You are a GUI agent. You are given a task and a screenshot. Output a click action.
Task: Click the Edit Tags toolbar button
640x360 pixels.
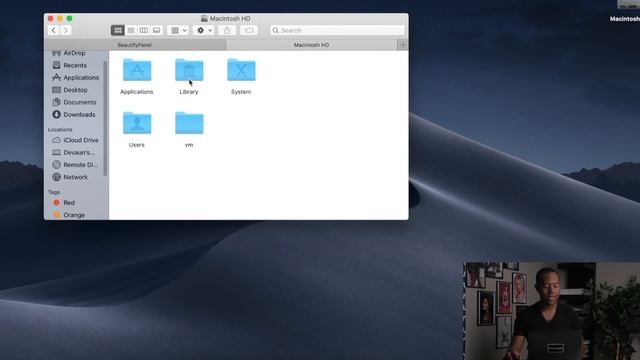249,30
